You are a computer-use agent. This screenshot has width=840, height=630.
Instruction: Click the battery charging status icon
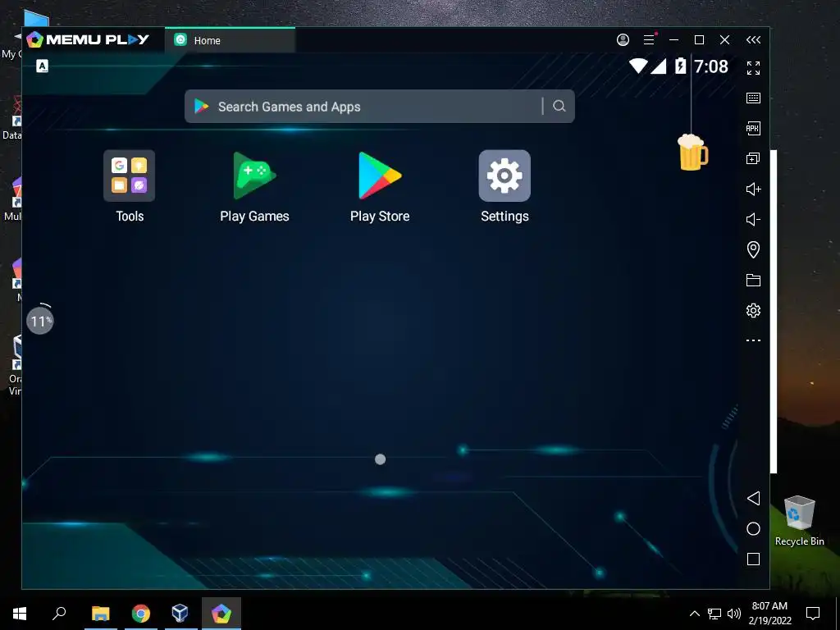tap(680, 66)
